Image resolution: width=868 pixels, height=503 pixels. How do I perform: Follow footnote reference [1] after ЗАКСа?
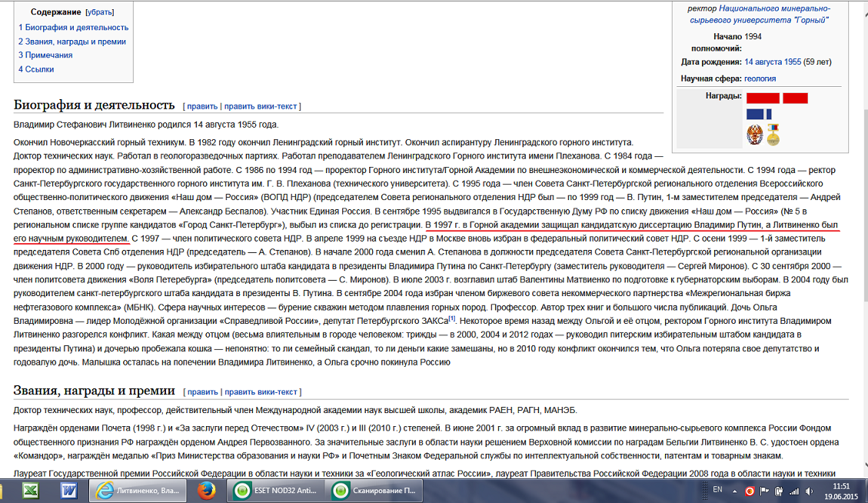(x=452, y=318)
